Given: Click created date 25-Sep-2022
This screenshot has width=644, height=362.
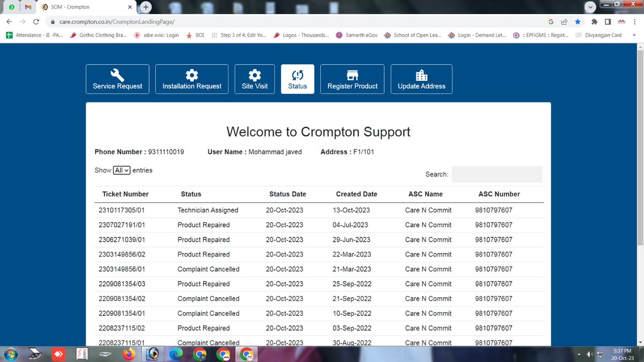Looking at the screenshot, I should coord(352,284).
